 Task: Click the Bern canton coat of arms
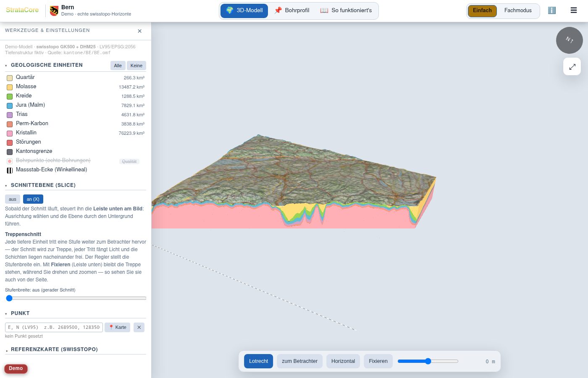(54, 10)
